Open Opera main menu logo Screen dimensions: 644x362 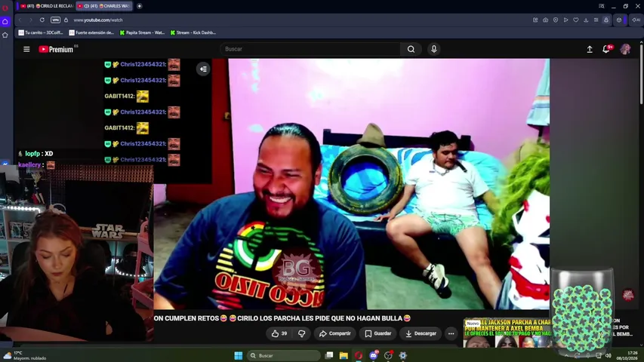pyautogui.click(x=5, y=7)
